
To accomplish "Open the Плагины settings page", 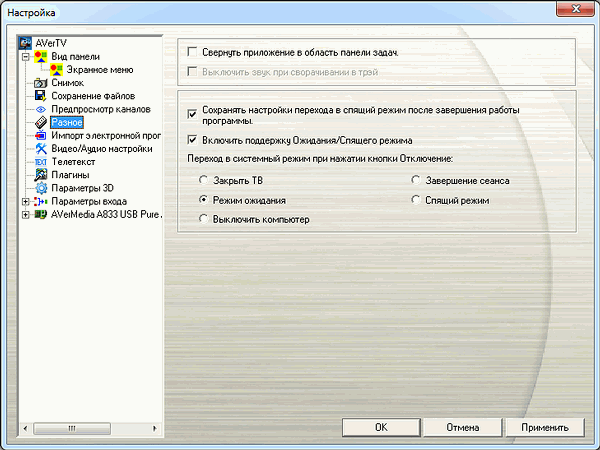I will tap(70, 175).
